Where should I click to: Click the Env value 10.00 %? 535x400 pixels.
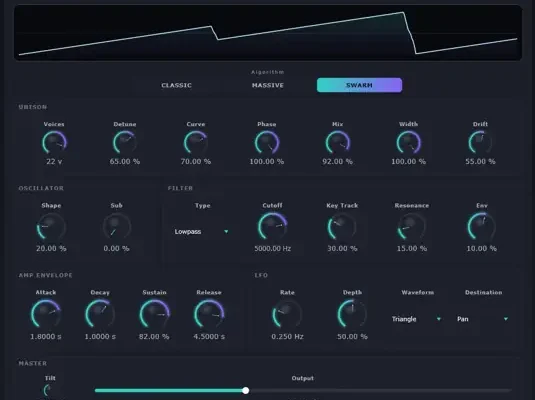[481, 248]
